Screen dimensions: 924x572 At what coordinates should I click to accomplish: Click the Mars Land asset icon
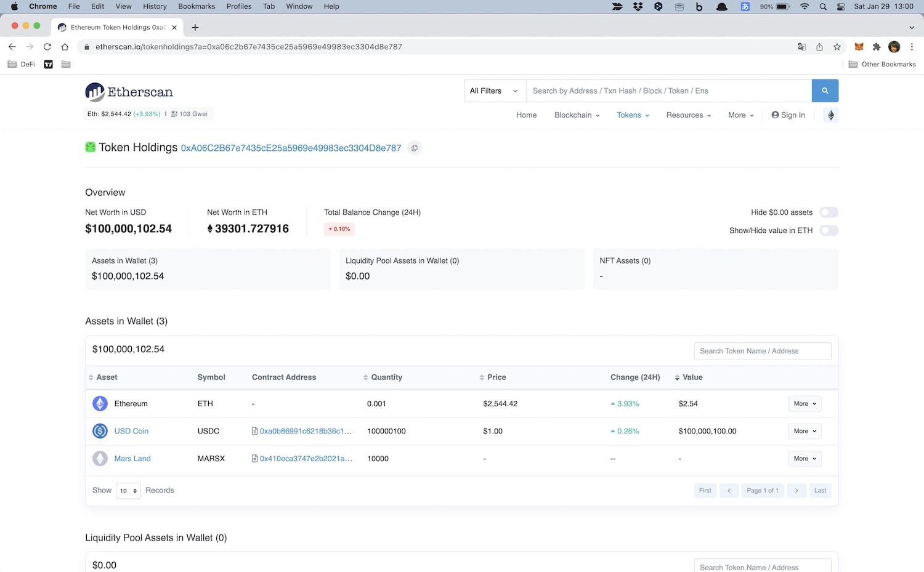100,459
